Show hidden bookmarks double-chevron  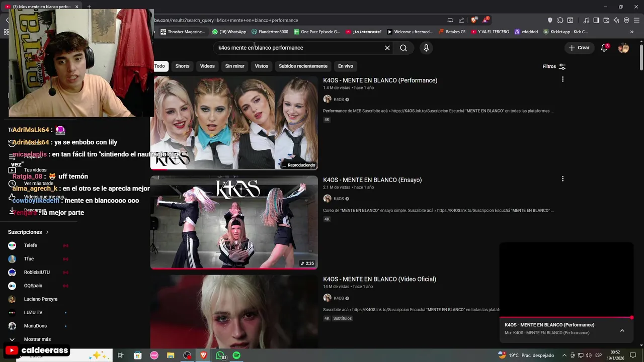[631, 32]
